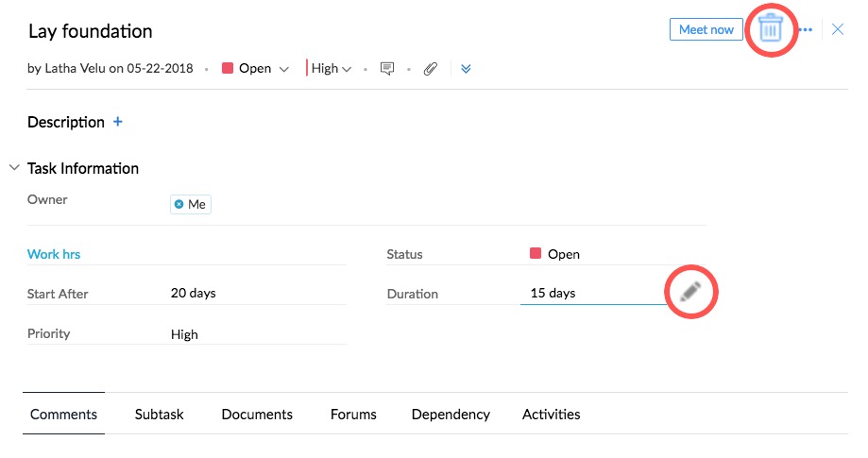The image size is (868, 458).
Task: Click the High value next to Priority
Action: point(184,334)
